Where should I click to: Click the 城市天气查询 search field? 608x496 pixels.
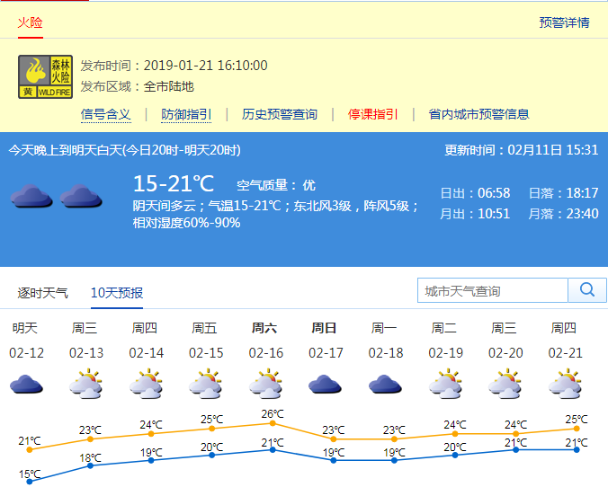coord(492,291)
